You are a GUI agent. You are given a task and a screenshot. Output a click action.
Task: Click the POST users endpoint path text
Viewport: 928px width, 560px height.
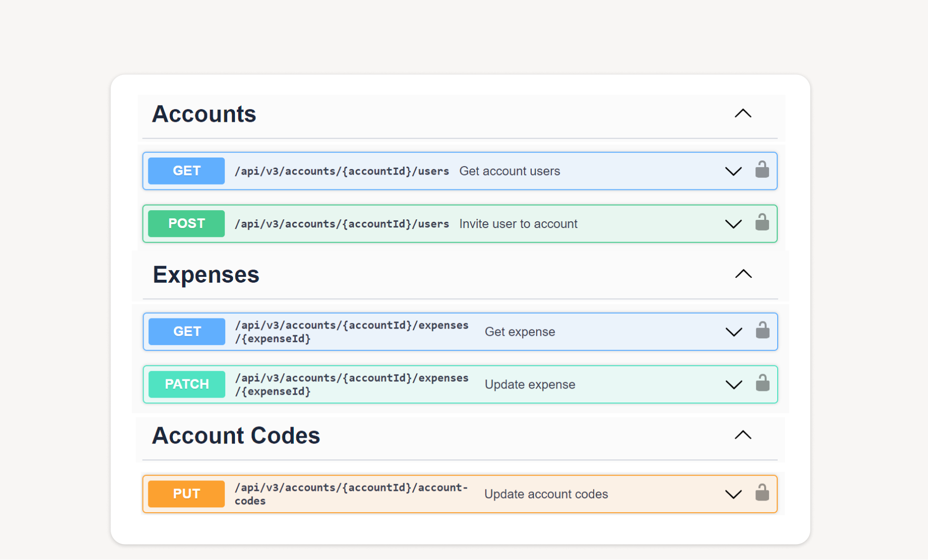click(x=342, y=224)
